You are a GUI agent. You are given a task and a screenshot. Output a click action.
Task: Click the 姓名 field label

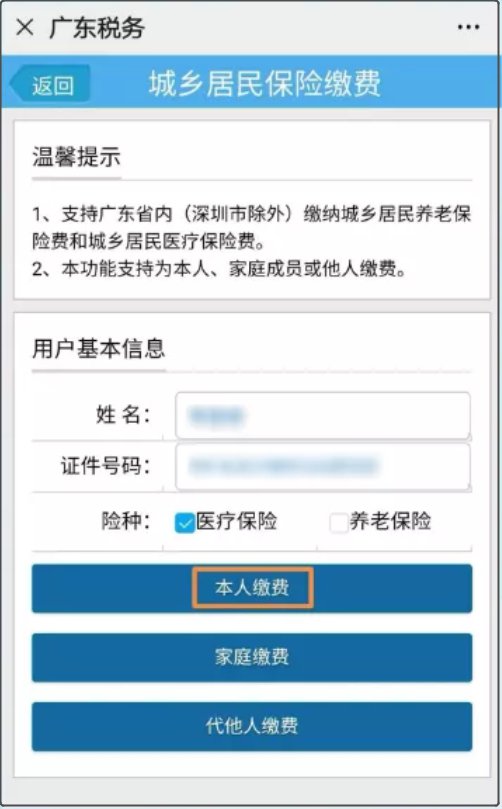pos(123,414)
